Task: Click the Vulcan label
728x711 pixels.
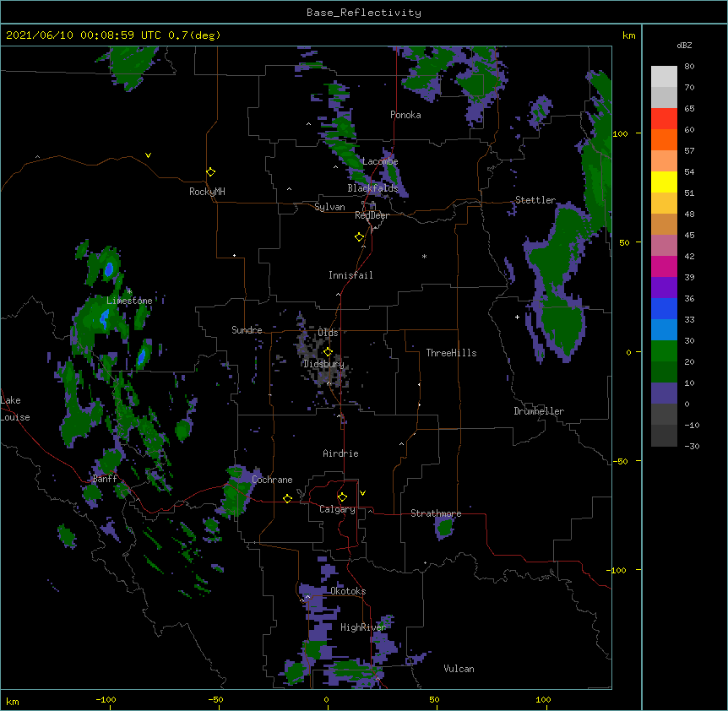Action: point(459,669)
